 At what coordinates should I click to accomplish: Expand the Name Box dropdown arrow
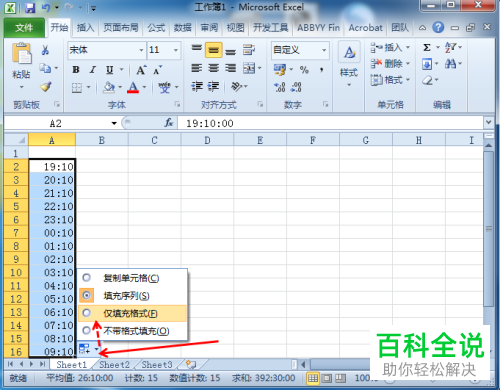pyautogui.click(x=114, y=123)
